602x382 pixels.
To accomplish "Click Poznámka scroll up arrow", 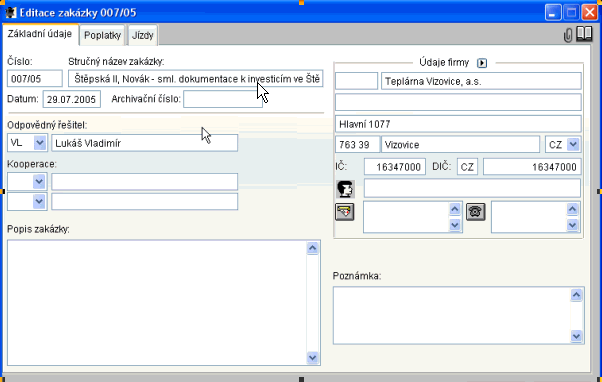I will click(x=576, y=295).
